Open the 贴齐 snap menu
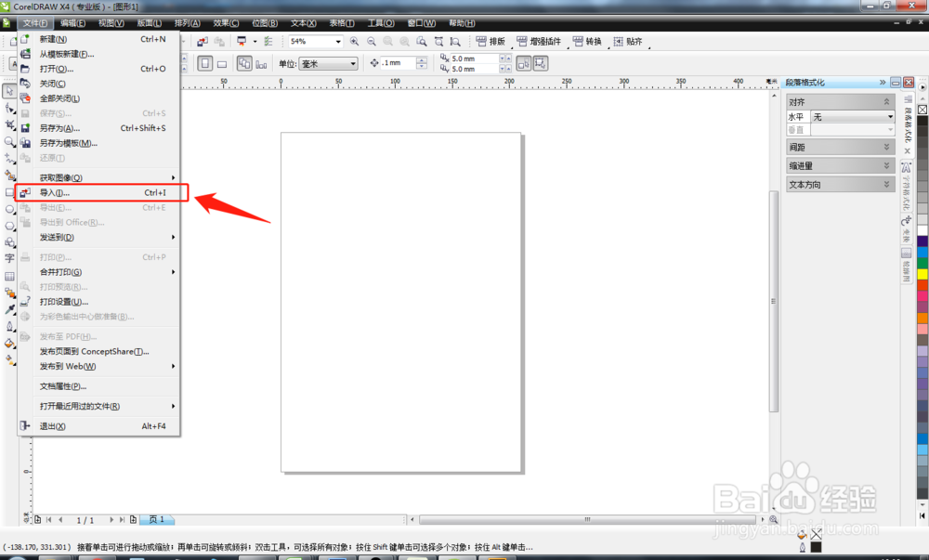 coord(628,42)
